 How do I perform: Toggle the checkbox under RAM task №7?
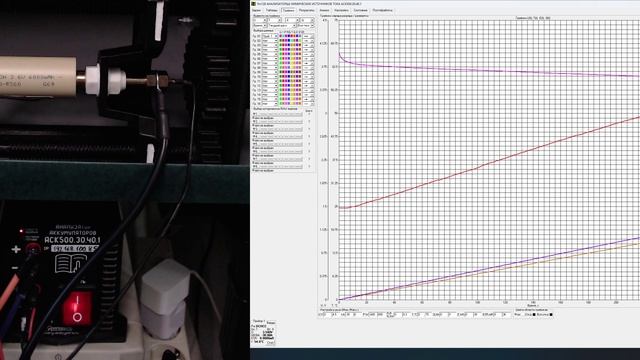pyautogui.click(x=253, y=163)
